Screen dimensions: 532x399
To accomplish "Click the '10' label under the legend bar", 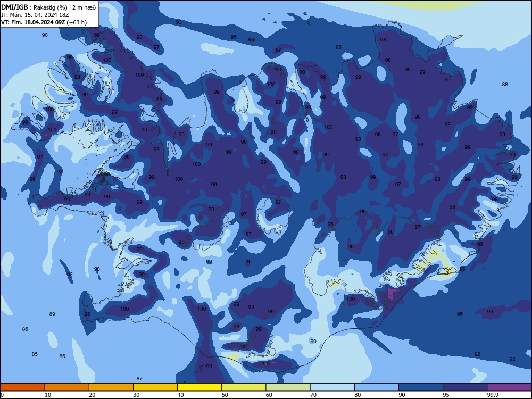I will (48, 395).
